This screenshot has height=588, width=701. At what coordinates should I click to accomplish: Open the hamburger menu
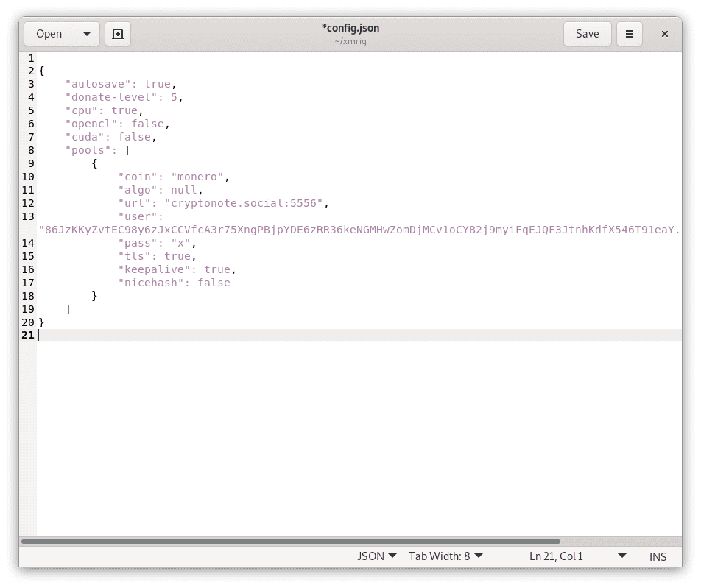tap(629, 34)
